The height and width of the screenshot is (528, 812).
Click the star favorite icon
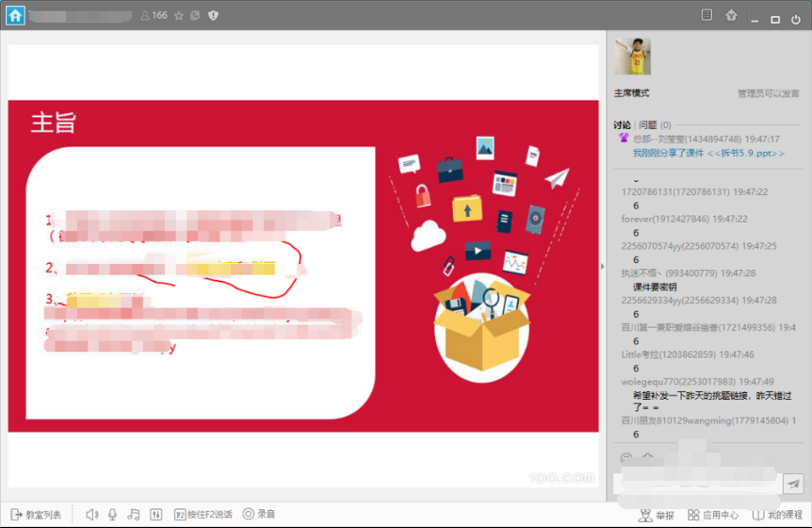pyautogui.click(x=178, y=15)
